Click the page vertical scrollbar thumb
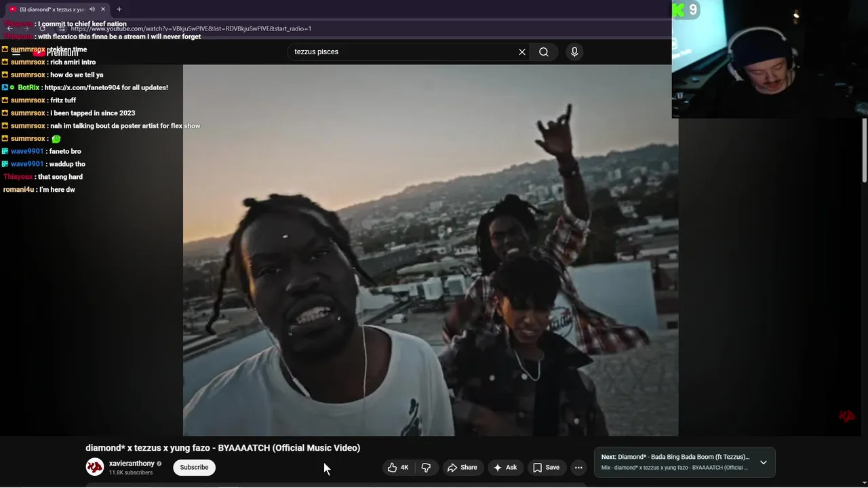The width and height of the screenshot is (868, 488). point(864,150)
